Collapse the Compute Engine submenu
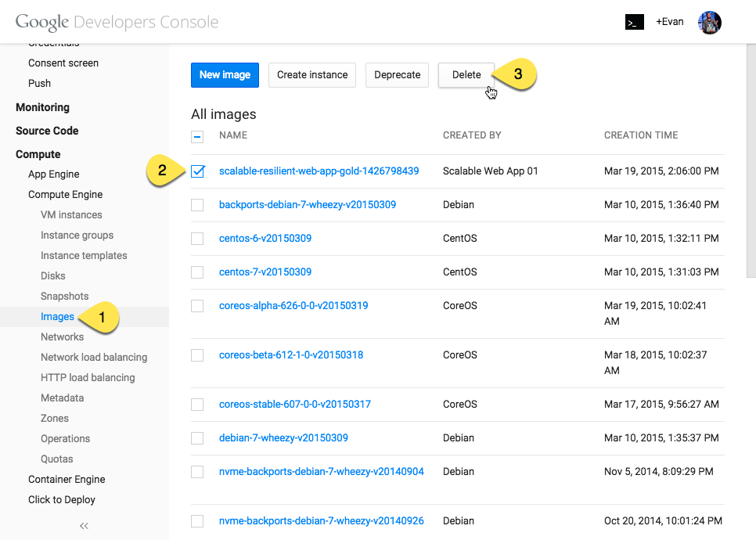 [x=65, y=195]
